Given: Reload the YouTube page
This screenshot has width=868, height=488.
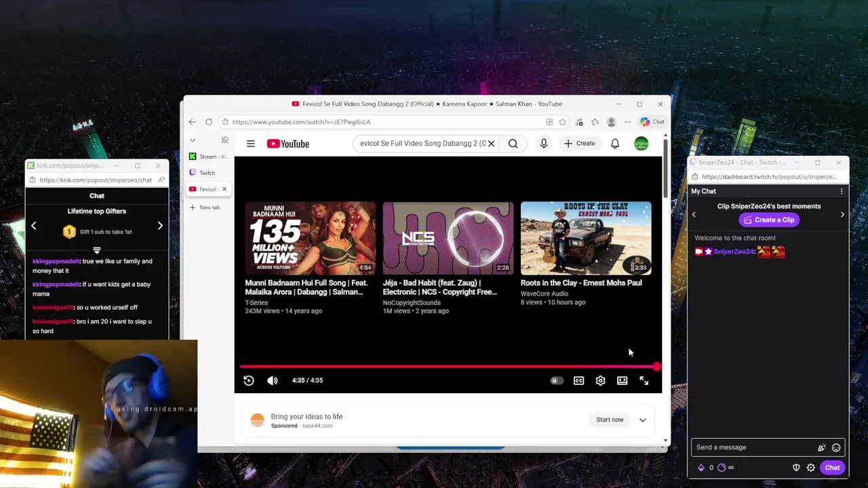Looking at the screenshot, I should [209, 122].
